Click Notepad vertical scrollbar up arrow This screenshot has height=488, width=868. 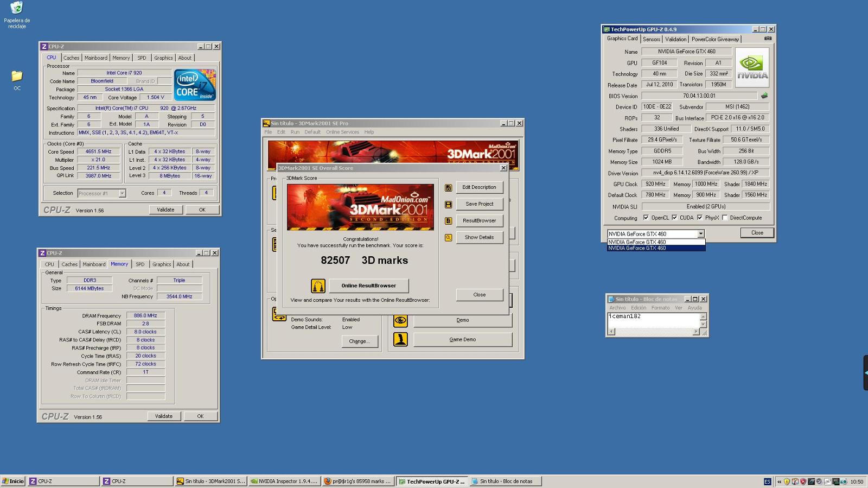(x=704, y=316)
